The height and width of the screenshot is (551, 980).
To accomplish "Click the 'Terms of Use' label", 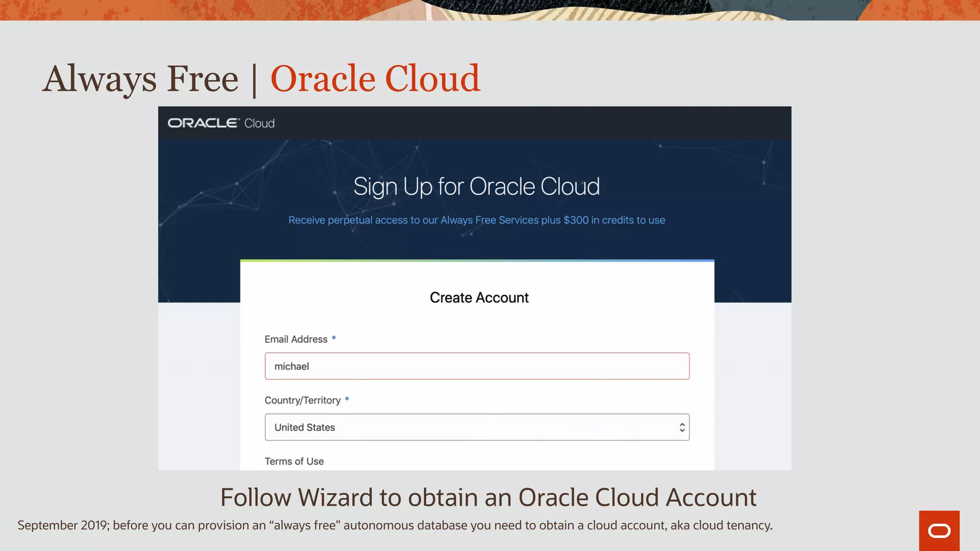I will 294,461.
